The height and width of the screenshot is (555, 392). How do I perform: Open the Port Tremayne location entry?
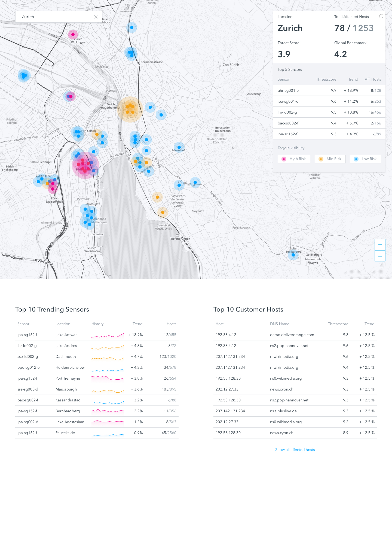coord(68,378)
